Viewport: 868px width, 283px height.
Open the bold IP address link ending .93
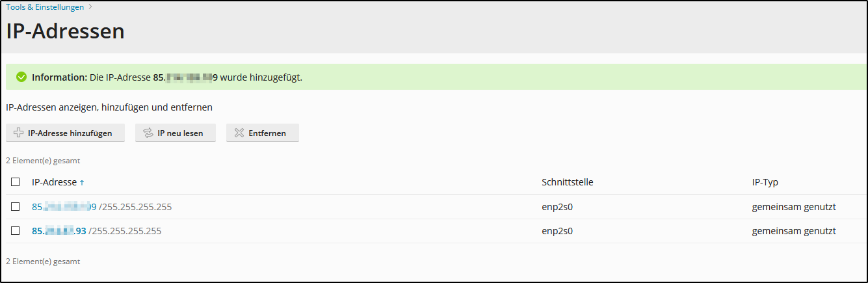tap(59, 231)
